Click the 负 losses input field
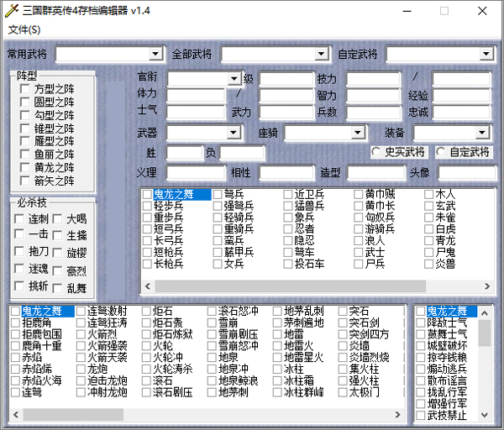Screen dimensions: 504x430 coord(242,152)
